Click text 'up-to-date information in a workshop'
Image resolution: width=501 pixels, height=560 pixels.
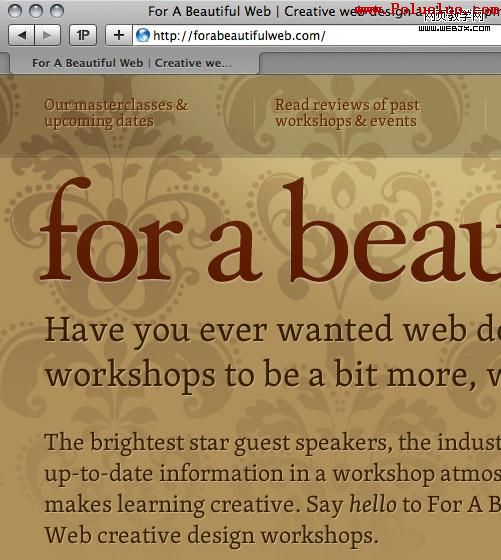[240, 475]
